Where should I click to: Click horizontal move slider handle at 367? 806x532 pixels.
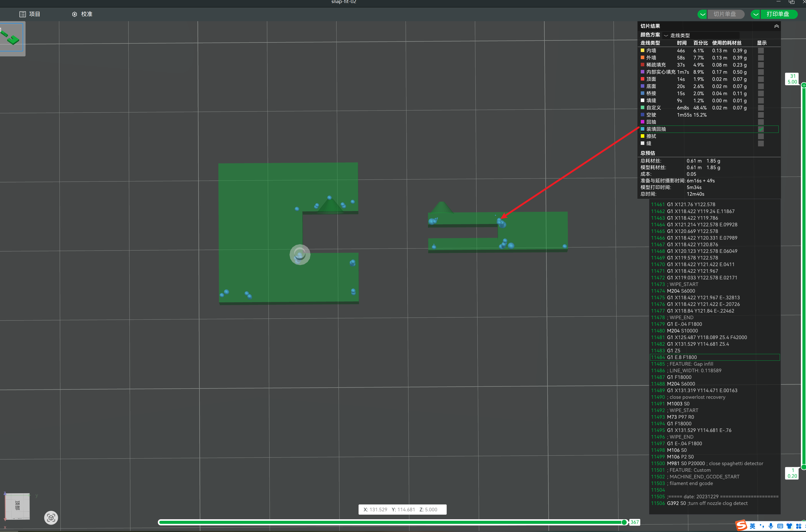click(x=624, y=522)
